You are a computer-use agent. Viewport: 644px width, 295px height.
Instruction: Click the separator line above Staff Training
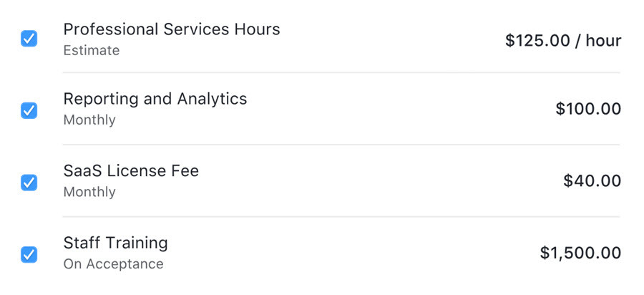pos(341,217)
